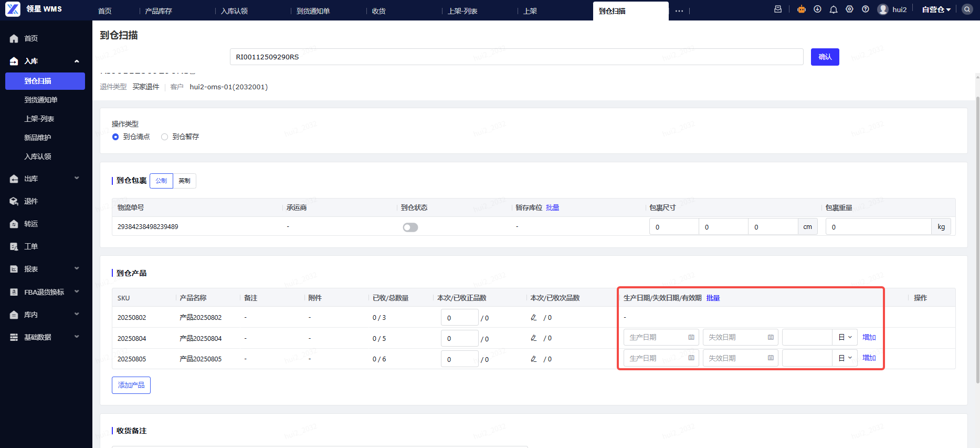Expand the 出库 sidebar menu

click(x=45, y=179)
